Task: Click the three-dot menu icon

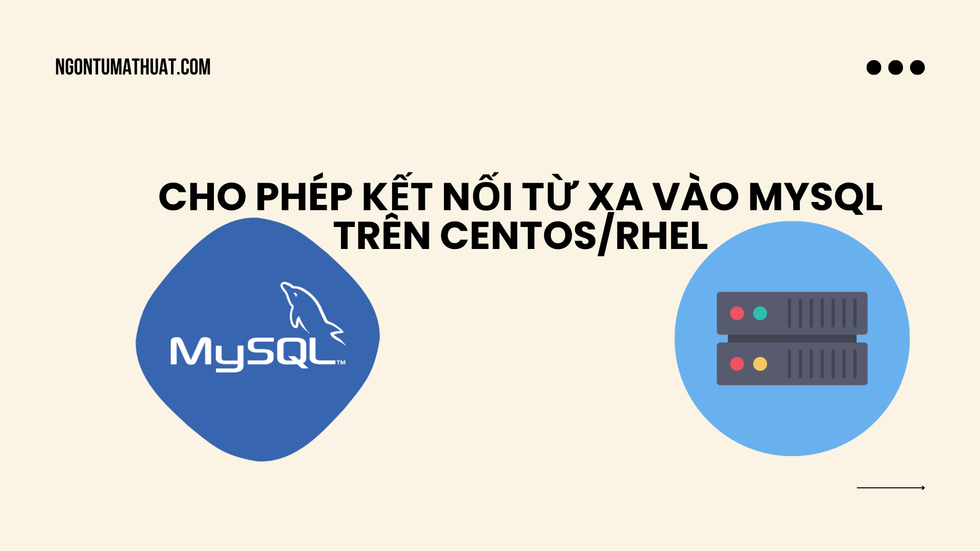Action: click(x=895, y=67)
